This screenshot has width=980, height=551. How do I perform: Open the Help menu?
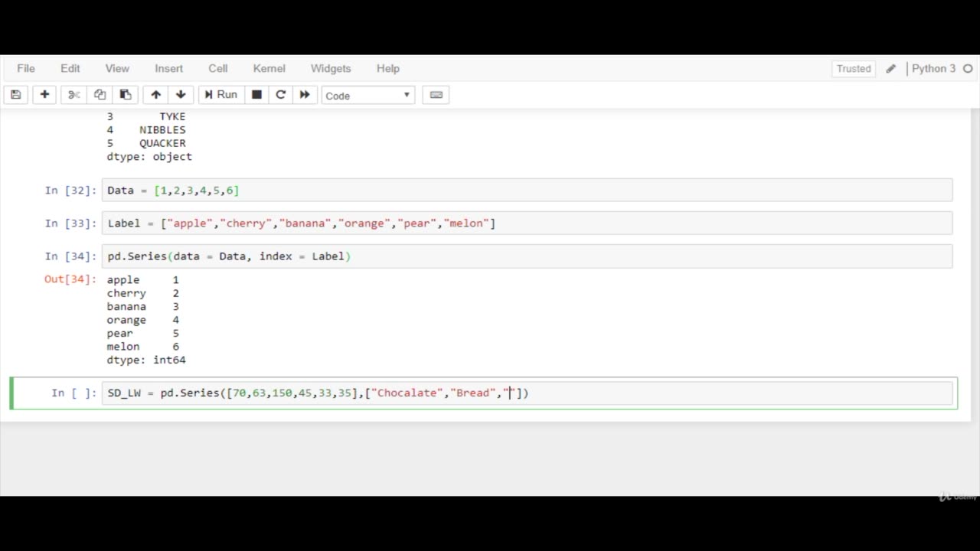[x=388, y=68]
